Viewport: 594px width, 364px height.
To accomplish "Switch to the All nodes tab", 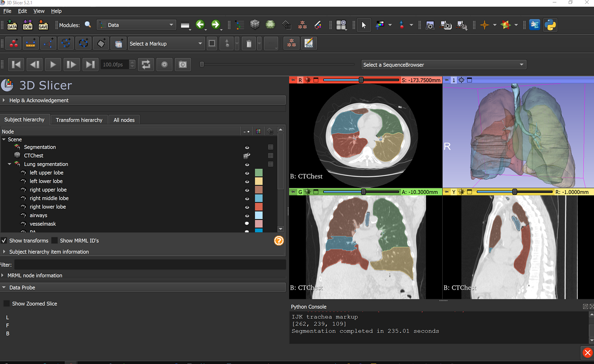I will pyautogui.click(x=124, y=119).
